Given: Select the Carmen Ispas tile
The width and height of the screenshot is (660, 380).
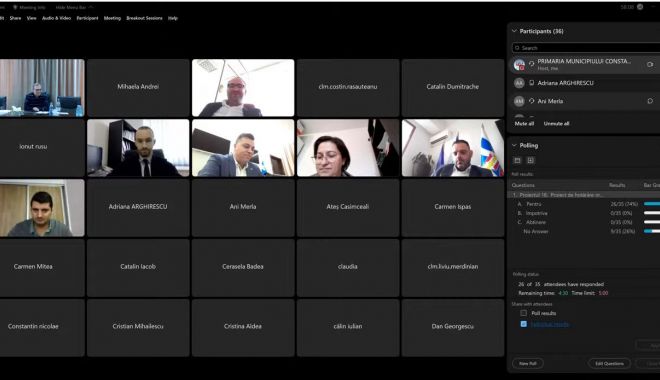Looking at the screenshot, I should pos(452,208).
